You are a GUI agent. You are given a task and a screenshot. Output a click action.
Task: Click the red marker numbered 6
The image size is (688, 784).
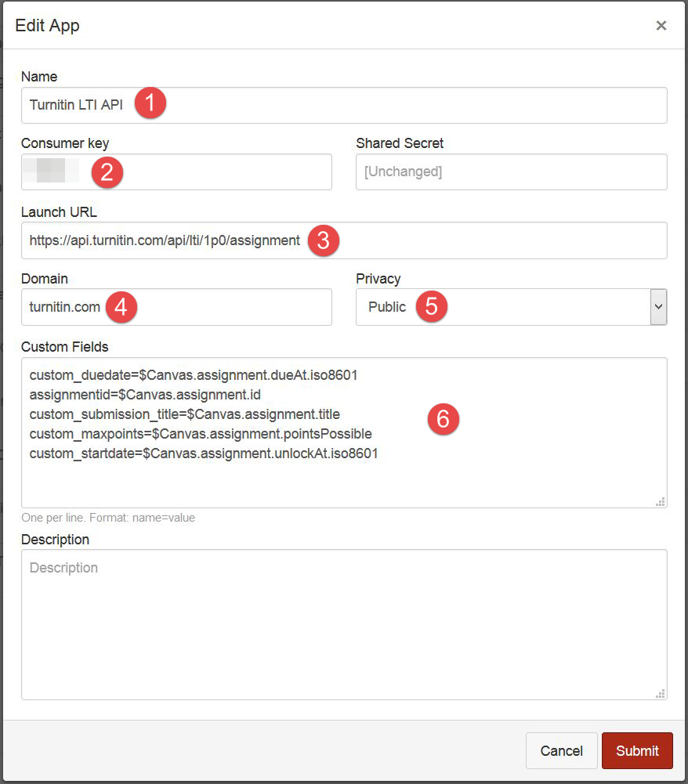pos(444,419)
